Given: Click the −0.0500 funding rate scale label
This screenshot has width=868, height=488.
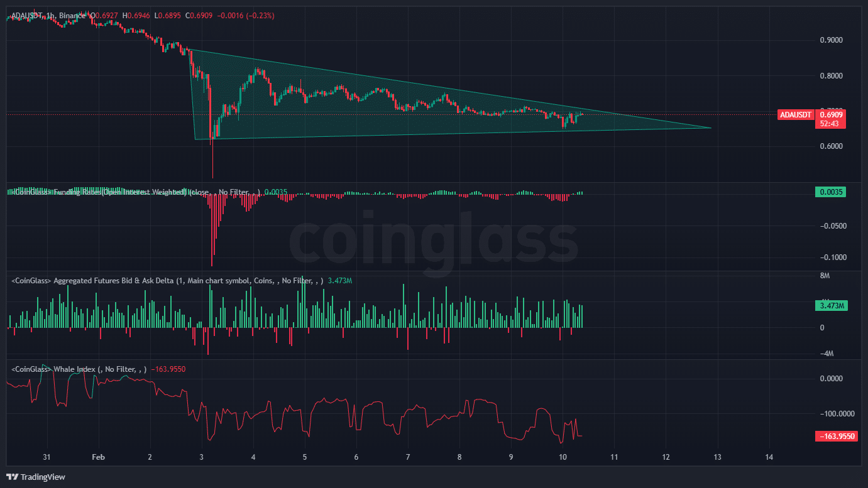Looking at the screenshot, I should point(832,226).
